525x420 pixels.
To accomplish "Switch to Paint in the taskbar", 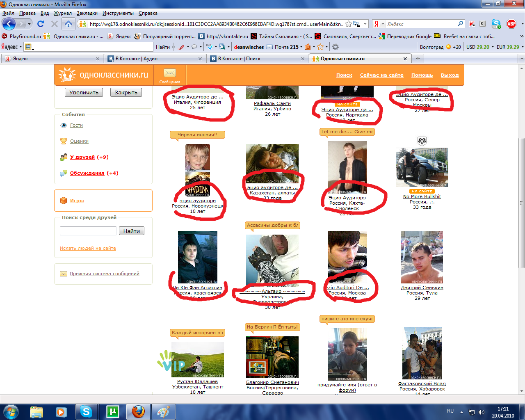I will pos(164,411).
